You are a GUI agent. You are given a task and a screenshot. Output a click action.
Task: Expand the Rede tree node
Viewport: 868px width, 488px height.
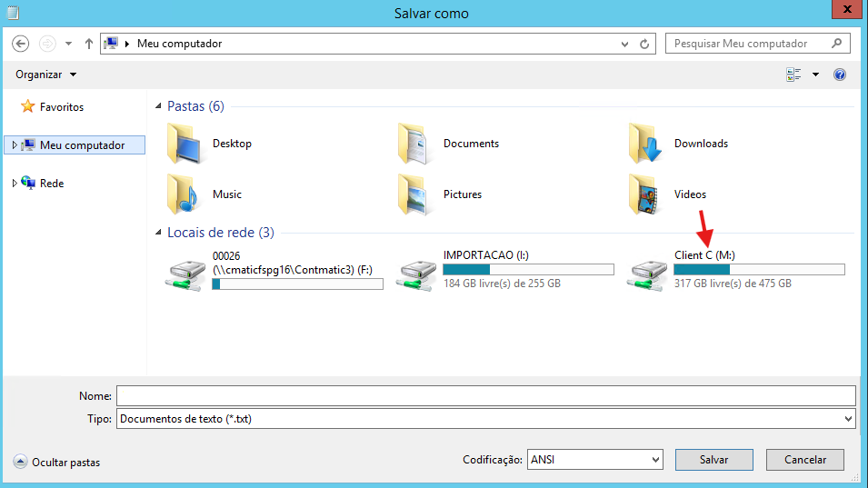[x=15, y=184]
